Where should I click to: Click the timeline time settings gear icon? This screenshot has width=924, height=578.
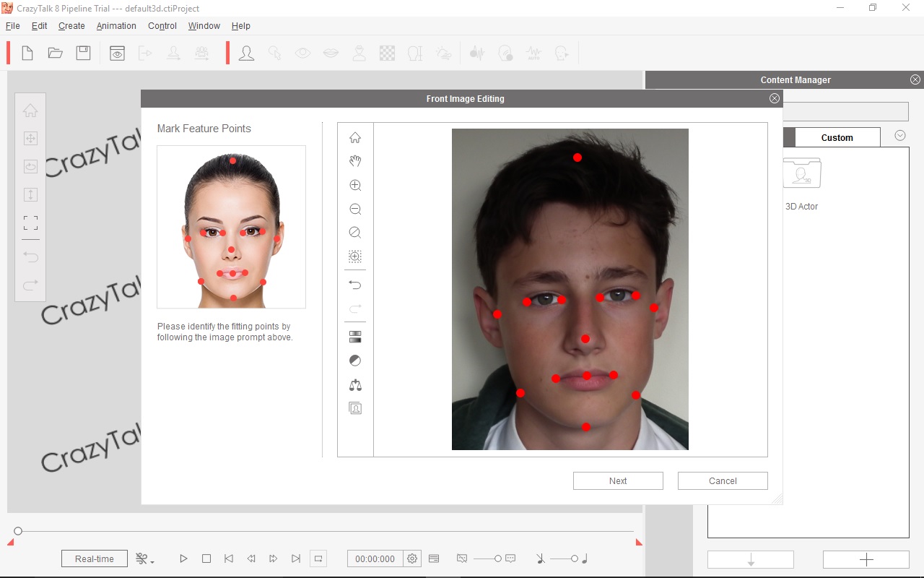412,558
